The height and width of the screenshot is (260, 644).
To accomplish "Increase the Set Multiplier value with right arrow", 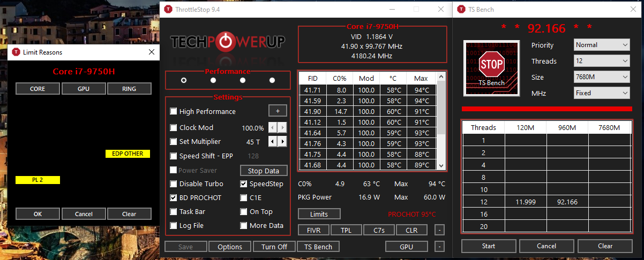I will click(x=282, y=141).
